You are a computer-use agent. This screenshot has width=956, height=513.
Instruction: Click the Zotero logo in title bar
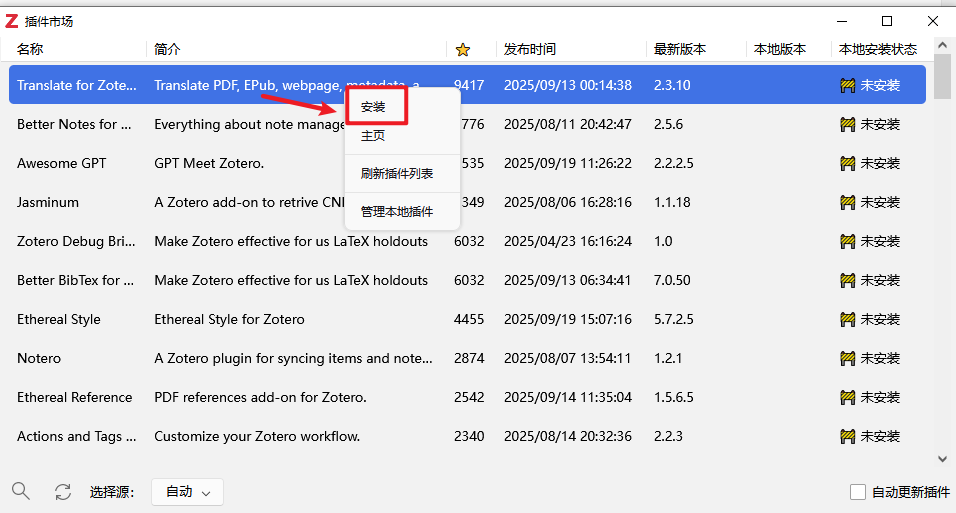point(12,21)
